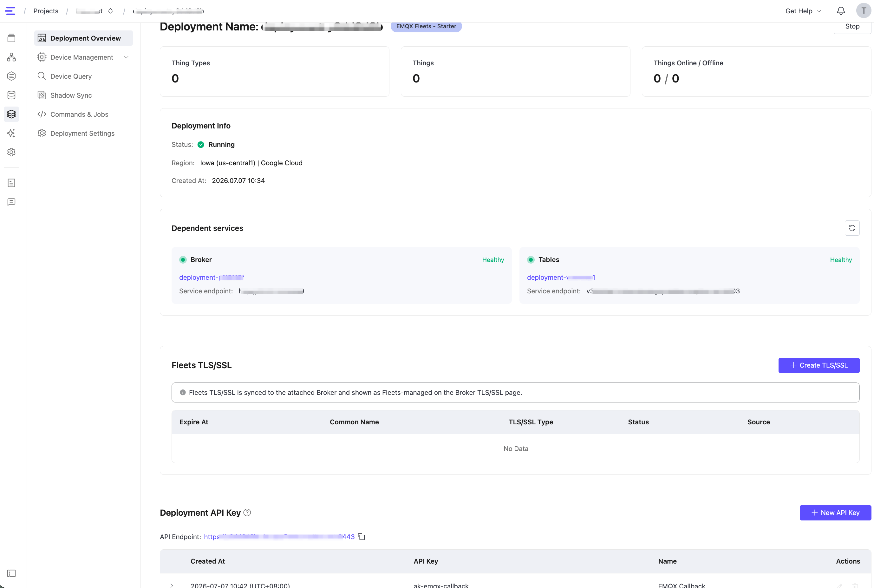
Task: Open Shadow Sync menu item
Action: pyautogui.click(x=84, y=95)
